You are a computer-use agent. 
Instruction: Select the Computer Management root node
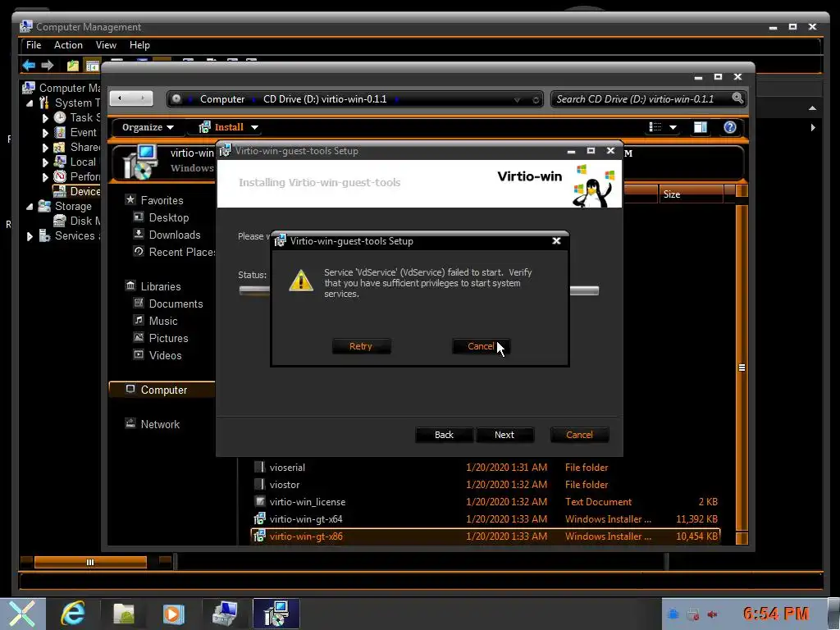(61, 88)
